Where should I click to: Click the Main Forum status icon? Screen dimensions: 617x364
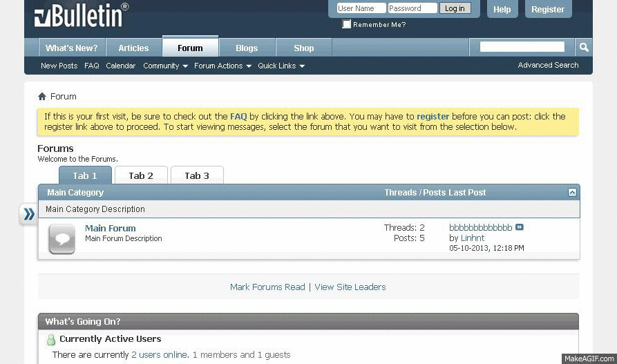(x=61, y=239)
